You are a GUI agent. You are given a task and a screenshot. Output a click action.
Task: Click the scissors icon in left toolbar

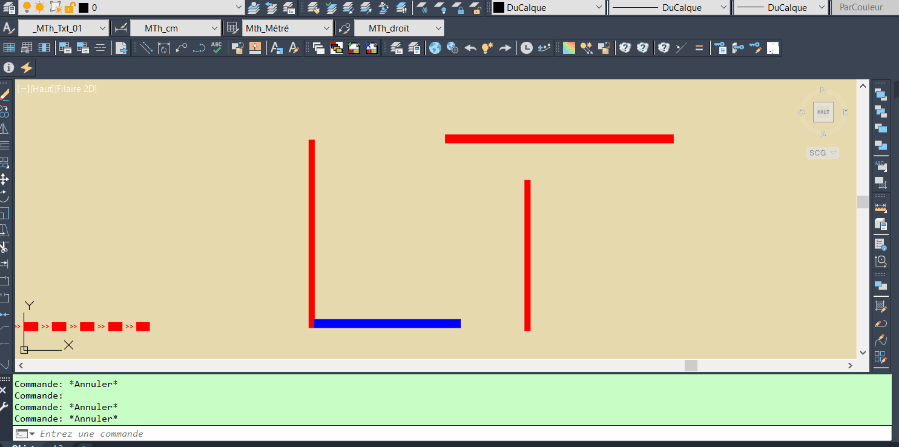pos(5,248)
